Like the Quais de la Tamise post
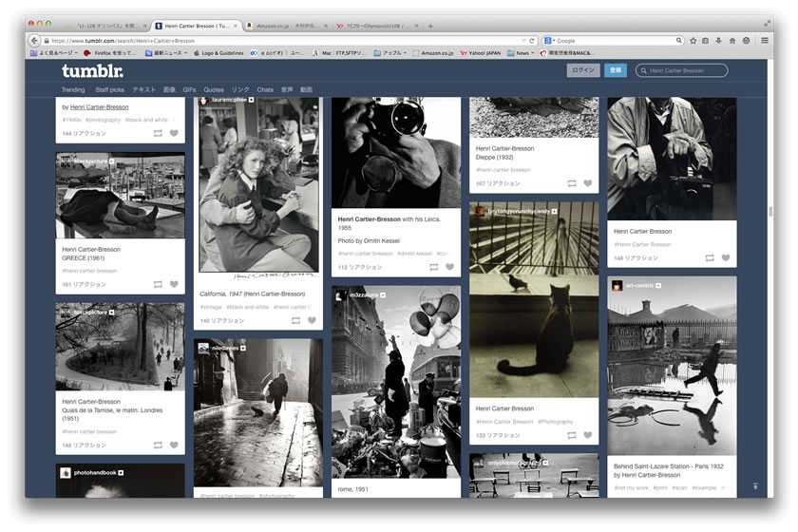The height and width of the screenshot is (532, 798). [x=174, y=445]
